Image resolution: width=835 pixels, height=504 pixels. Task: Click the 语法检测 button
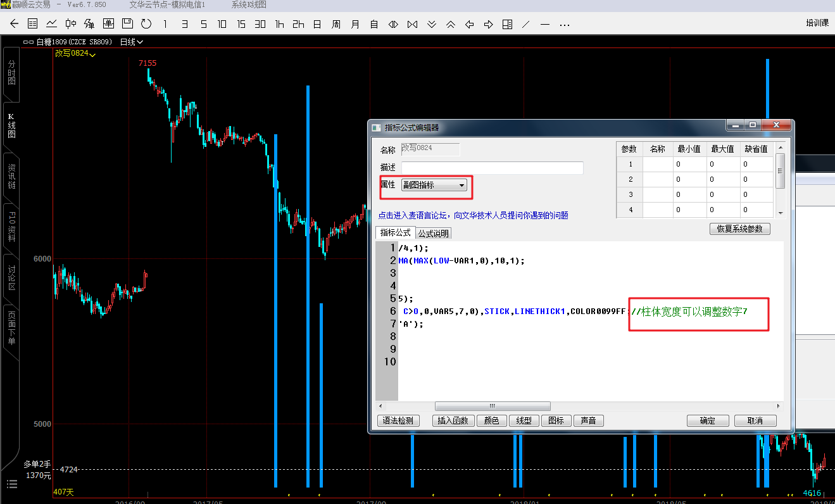coord(398,420)
